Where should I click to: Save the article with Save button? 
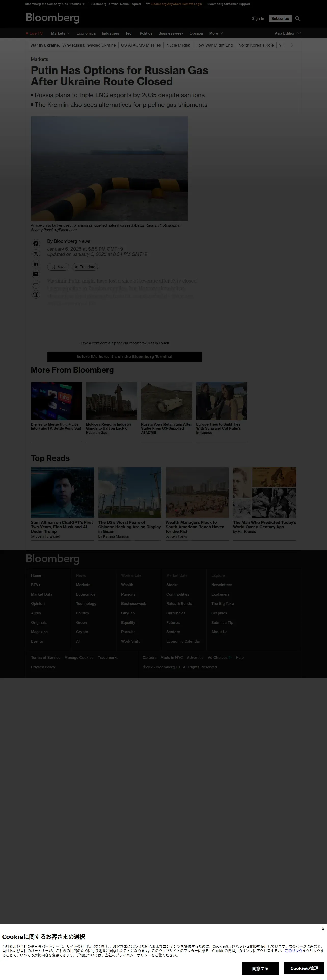tap(58, 267)
